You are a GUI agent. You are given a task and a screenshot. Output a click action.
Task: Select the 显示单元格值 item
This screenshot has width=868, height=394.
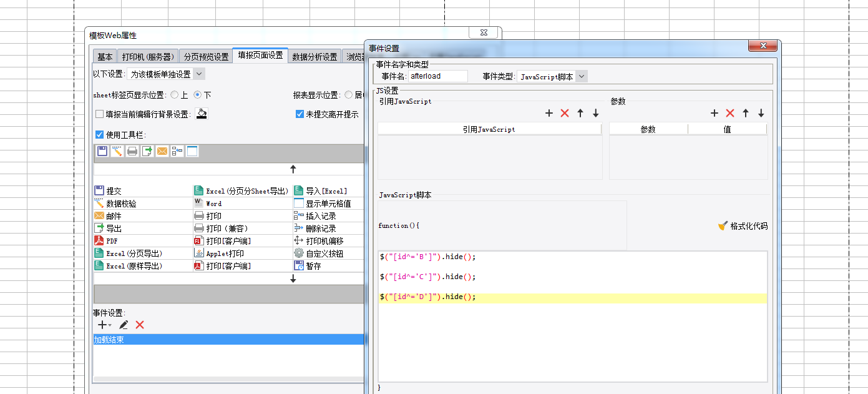point(323,204)
